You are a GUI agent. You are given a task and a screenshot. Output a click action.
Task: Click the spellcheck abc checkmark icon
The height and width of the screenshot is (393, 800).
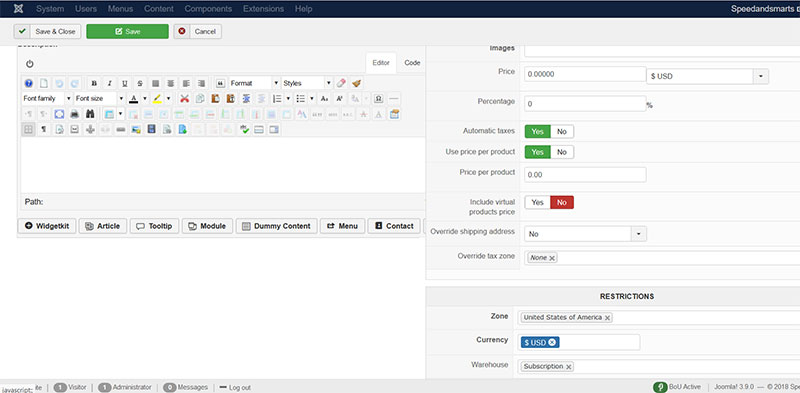(244, 130)
